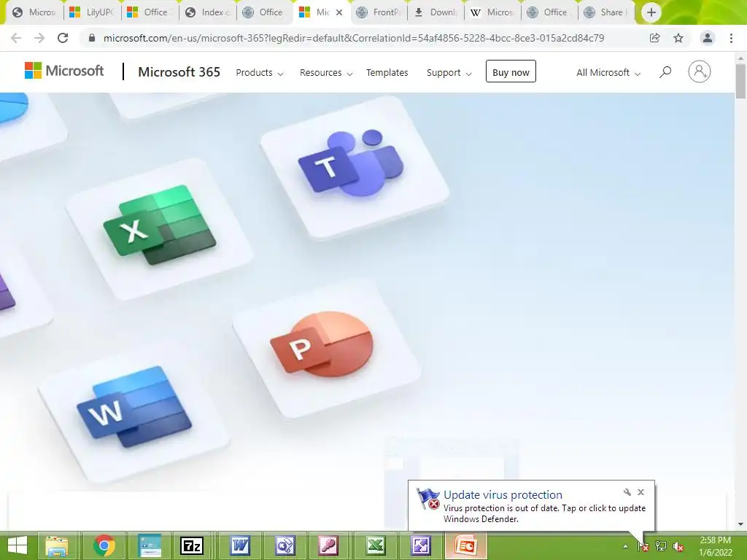This screenshot has width=747, height=560.
Task: Click the Buy now button
Action: (511, 71)
